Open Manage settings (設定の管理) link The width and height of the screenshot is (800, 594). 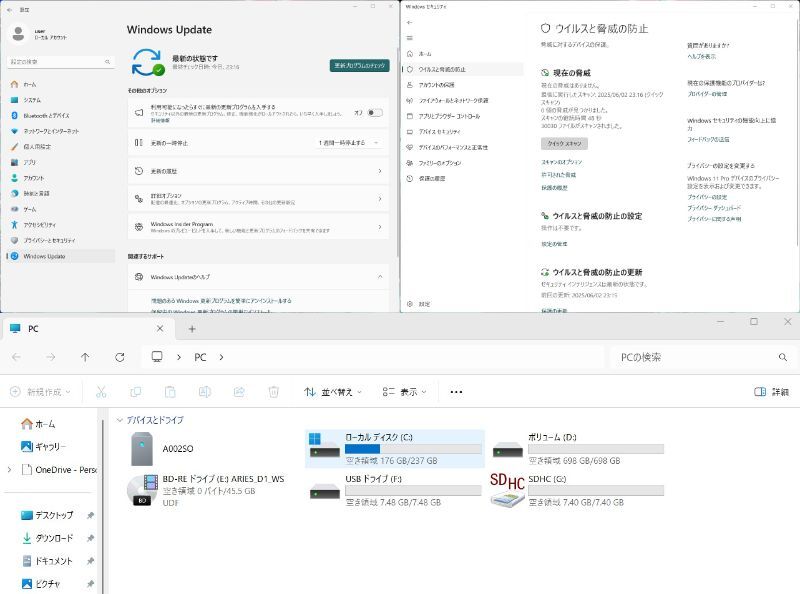tap(554, 244)
